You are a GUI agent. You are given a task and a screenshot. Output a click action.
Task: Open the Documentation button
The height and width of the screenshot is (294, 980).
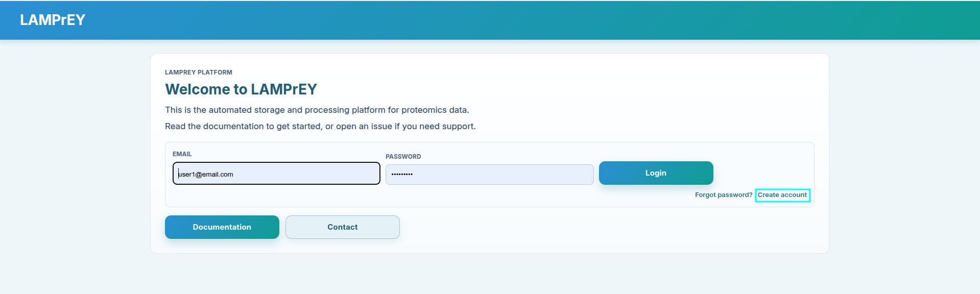(222, 227)
